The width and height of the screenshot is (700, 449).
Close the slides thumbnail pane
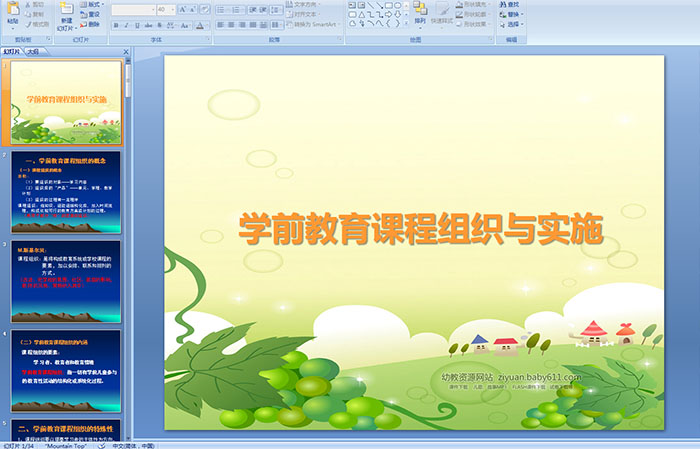point(126,52)
